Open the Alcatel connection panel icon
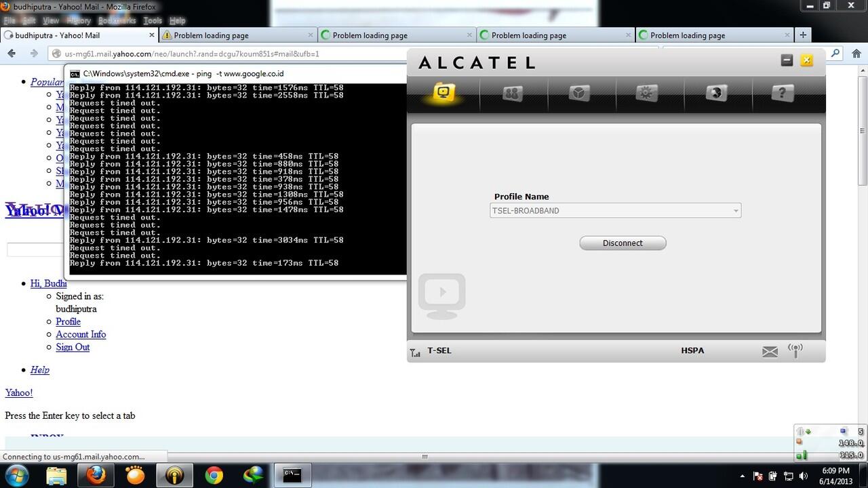 click(x=443, y=92)
